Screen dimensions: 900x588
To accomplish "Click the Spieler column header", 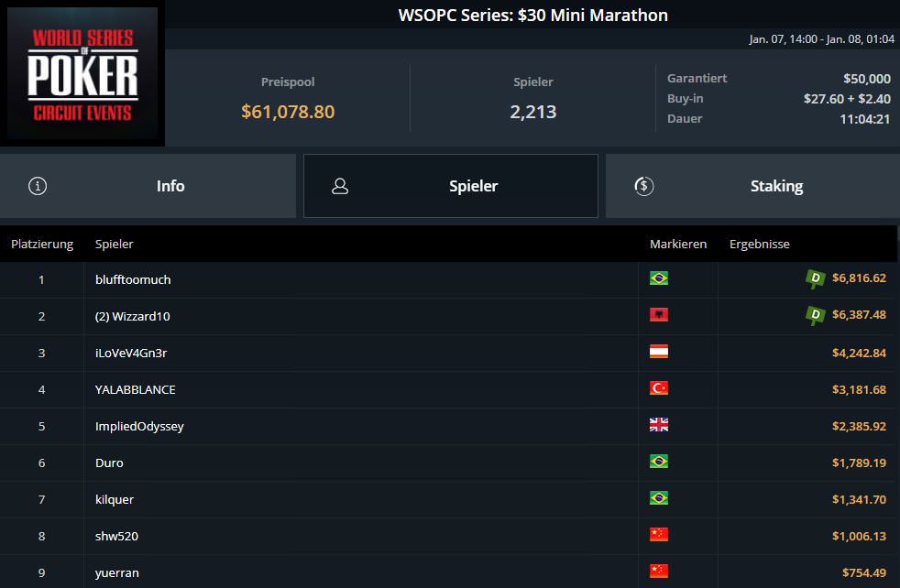I will pos(114,244).
